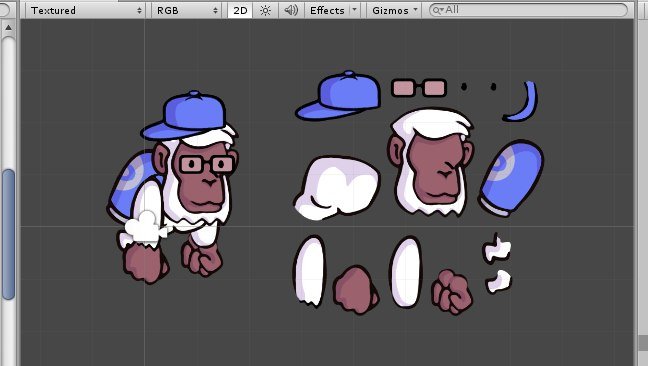Select the right white arm sprite
The height and width of the screenshot is (366, 648).
point(406,271)
